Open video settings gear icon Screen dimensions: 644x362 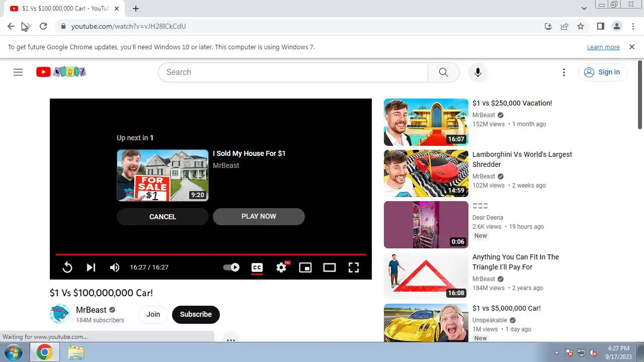[x=281, y=267]
